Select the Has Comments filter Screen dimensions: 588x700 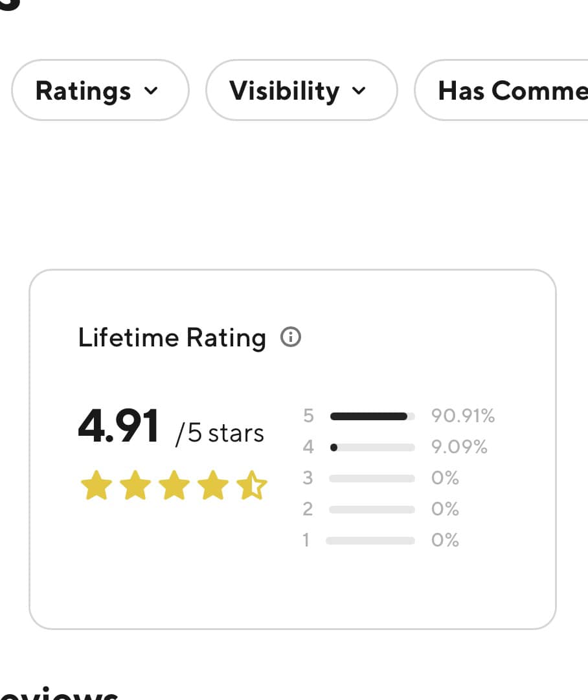point(501,90)
